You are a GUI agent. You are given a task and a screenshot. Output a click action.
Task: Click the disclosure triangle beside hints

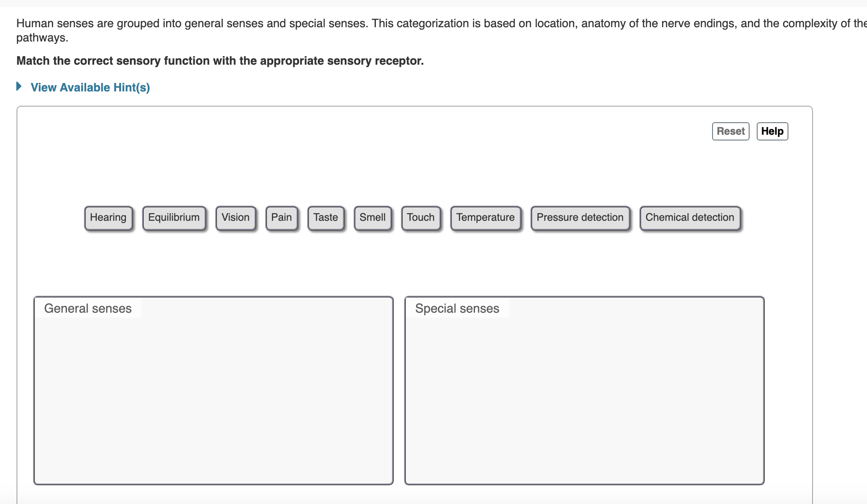[19, 87]
